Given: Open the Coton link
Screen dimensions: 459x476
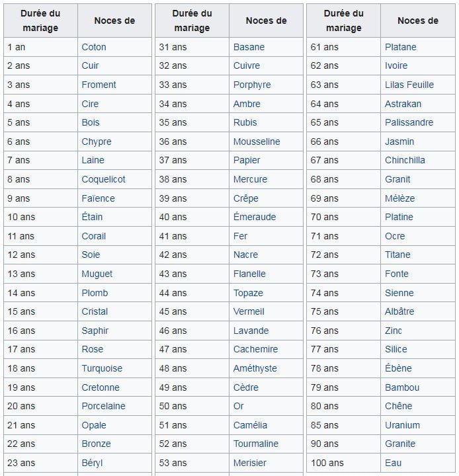Looking at the screenshot, I should [94, 47].
